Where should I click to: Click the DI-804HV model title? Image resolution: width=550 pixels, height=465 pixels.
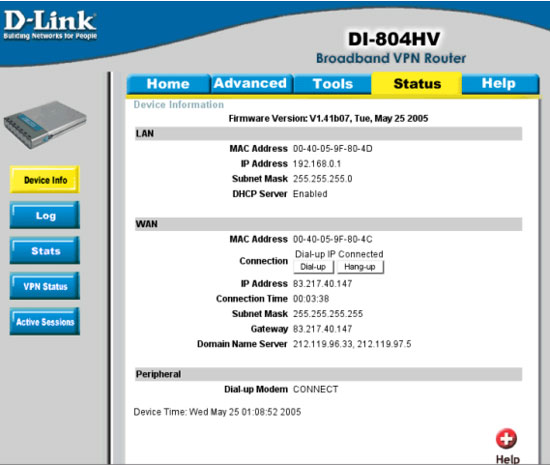394,39
